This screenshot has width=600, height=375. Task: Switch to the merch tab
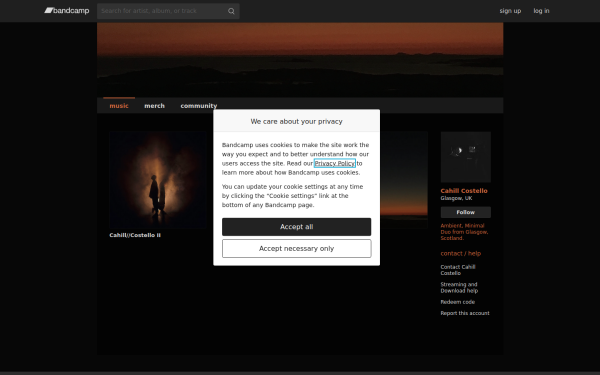tap(155, 106)
